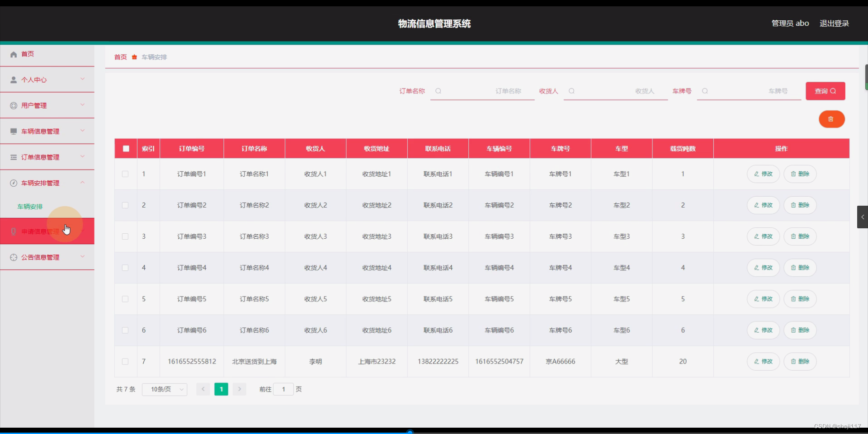Open the 10条/页 page size dropdown
Viewport: 868px width, 434px height.
click(x=164, y=389)
